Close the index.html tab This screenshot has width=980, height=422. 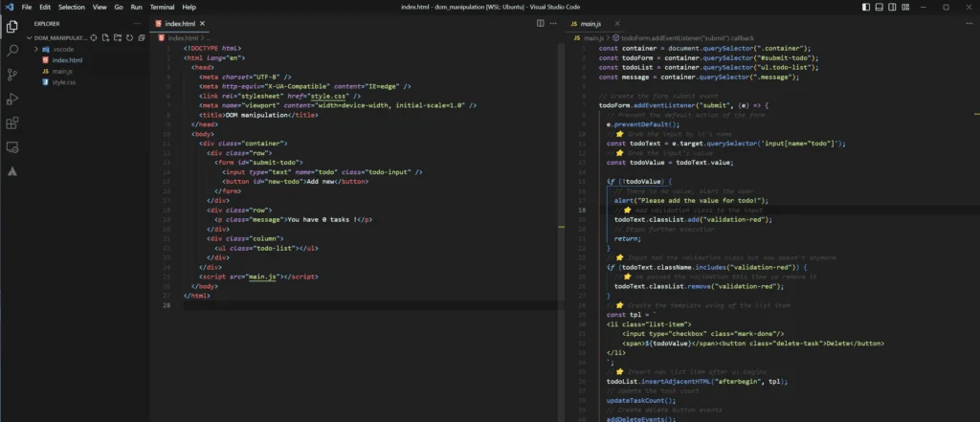203,24
